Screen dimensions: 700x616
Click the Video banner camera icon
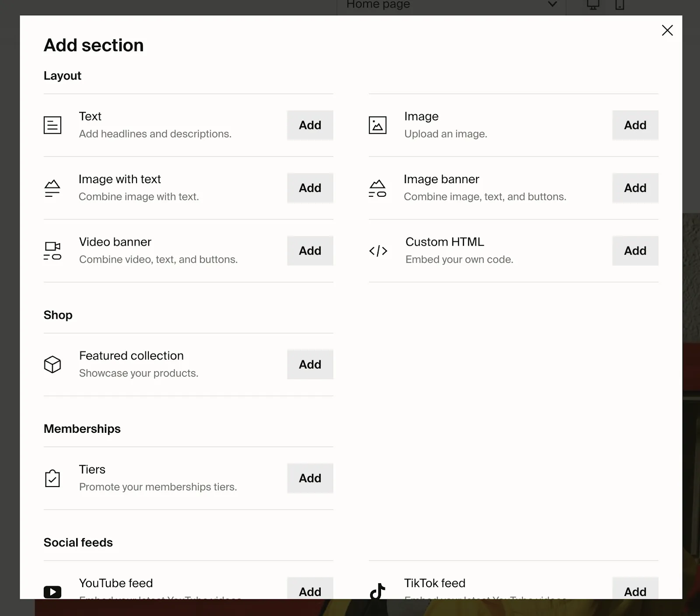point(52,251)
